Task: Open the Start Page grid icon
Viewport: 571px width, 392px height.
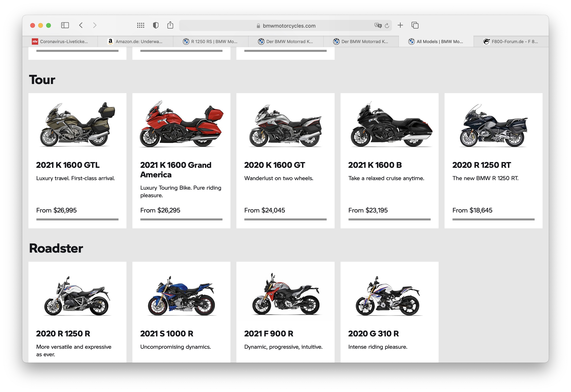Action: point(140,25)
